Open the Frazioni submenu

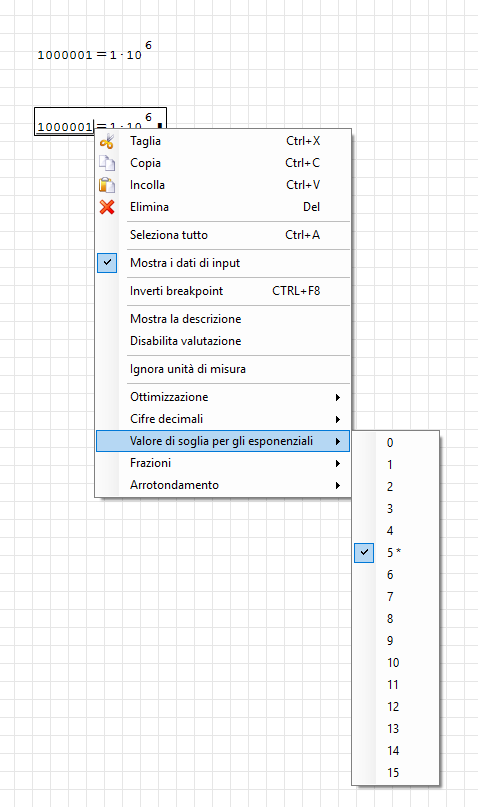point(223,463)
